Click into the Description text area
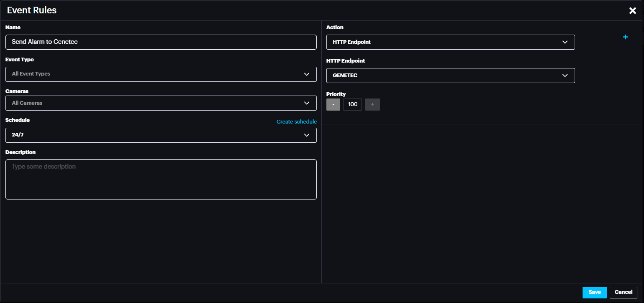644x303 pixels. 161,179
